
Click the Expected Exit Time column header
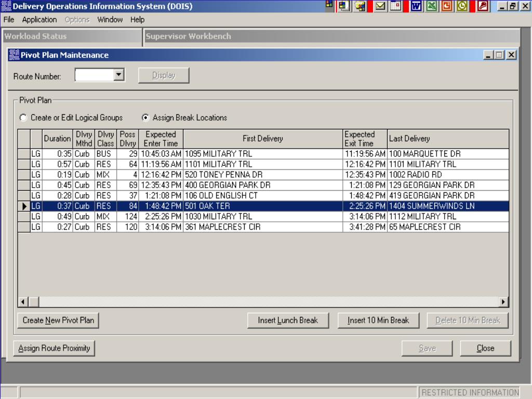[x=365, y=139]
